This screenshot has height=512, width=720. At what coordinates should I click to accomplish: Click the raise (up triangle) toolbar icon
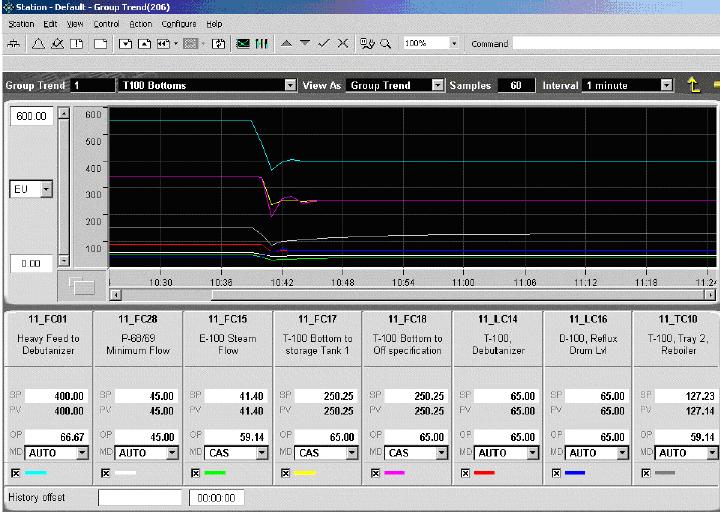(x=286, y=44)
